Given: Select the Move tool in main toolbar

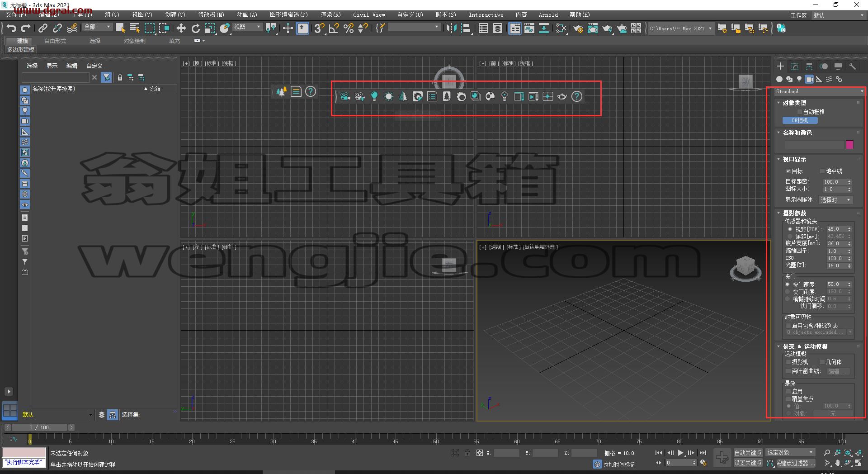Looking at the screenshot, I should click(181, 28).
